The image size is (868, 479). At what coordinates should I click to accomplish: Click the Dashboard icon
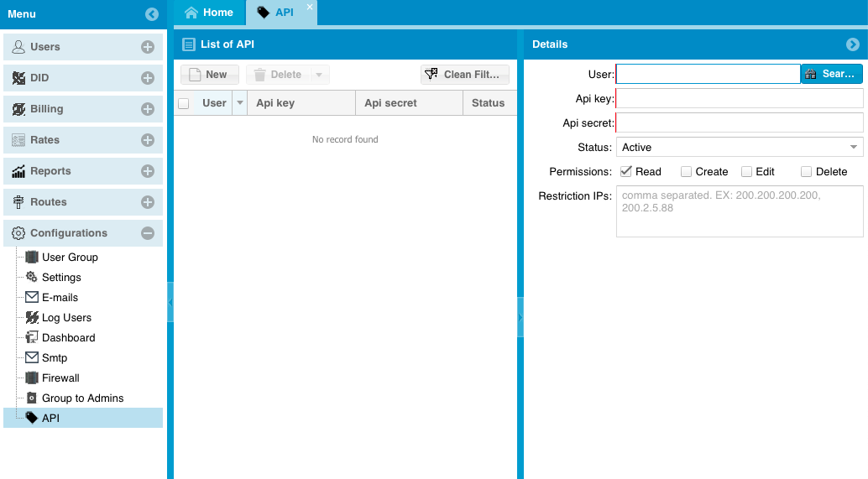coord(32,337)
